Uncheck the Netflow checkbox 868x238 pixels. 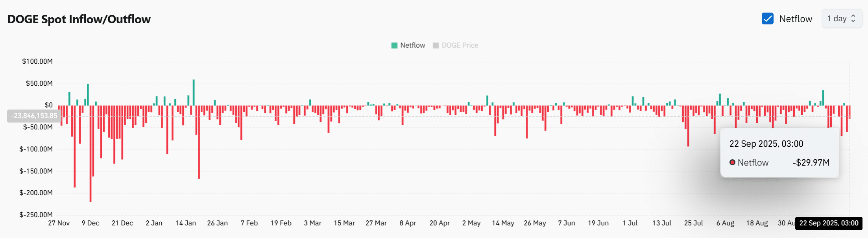(x=767, y=18)
